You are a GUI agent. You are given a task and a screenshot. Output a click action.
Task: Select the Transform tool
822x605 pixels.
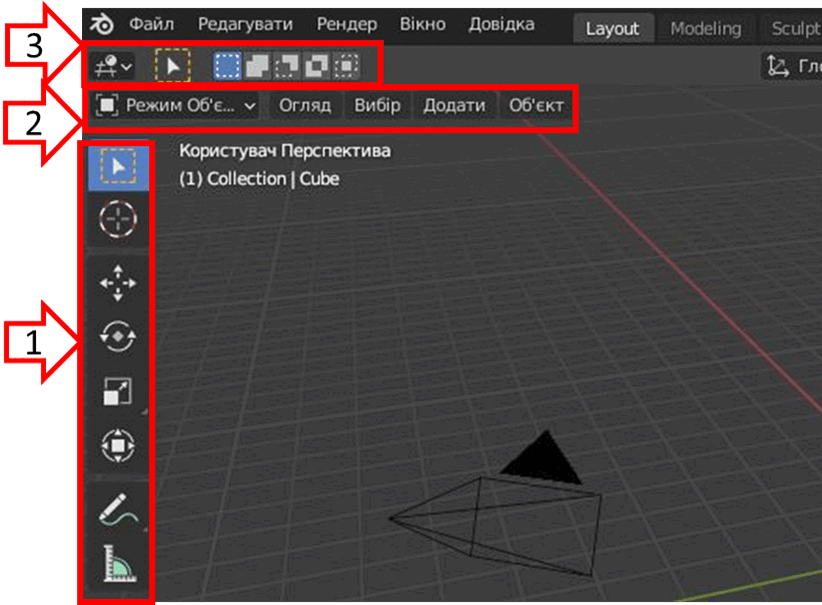[x=118, y=446]
